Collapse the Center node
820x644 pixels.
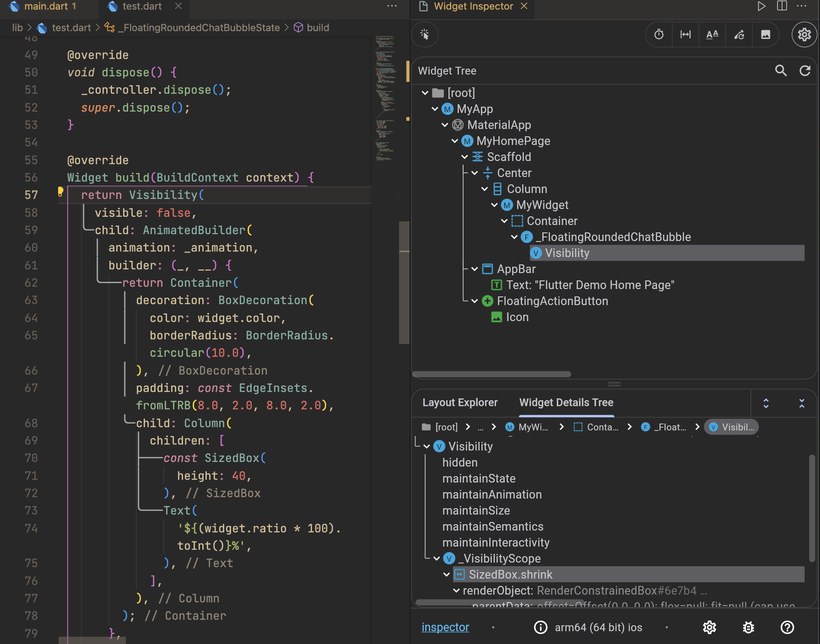coord(475,173)
